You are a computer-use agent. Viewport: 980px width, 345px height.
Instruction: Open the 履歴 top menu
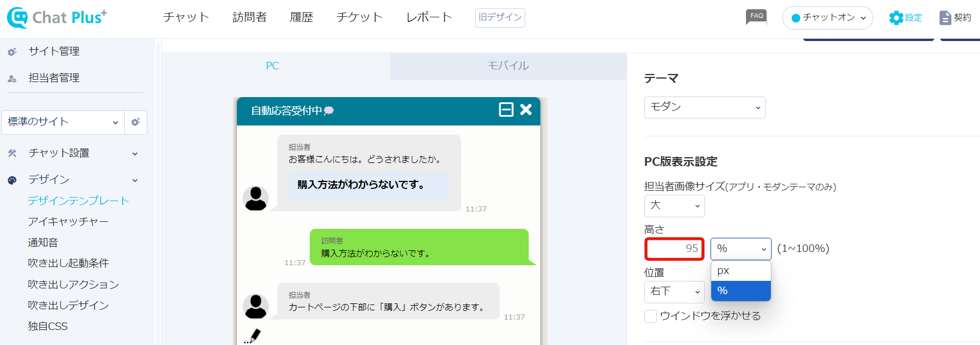pyautogui.click(x=302, y=17)
